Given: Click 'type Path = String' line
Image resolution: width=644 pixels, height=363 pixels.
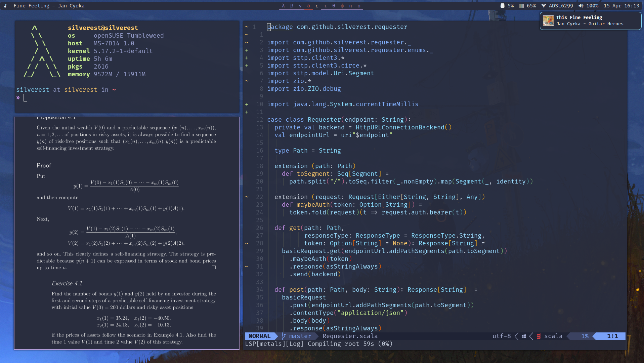Looking at the screenshot, I should pos(308,151).
